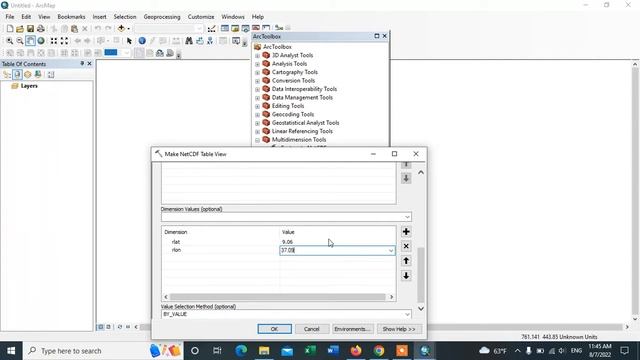Select the Zoom Out tool

[x=20, y=41]
